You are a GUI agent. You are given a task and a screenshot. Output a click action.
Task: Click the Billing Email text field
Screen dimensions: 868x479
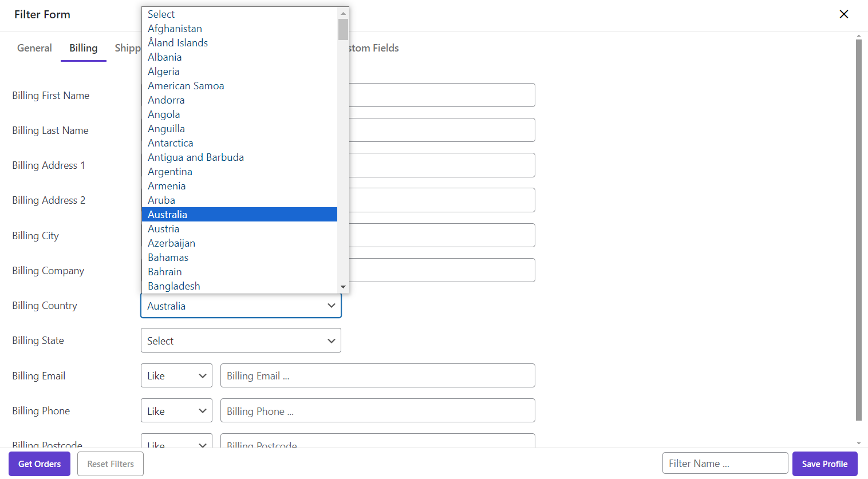[377, 376]
